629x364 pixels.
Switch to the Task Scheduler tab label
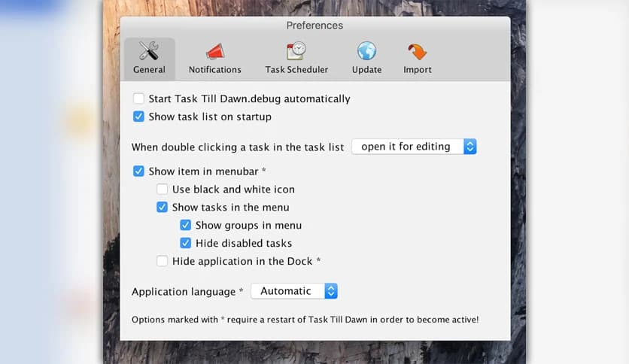296,70
